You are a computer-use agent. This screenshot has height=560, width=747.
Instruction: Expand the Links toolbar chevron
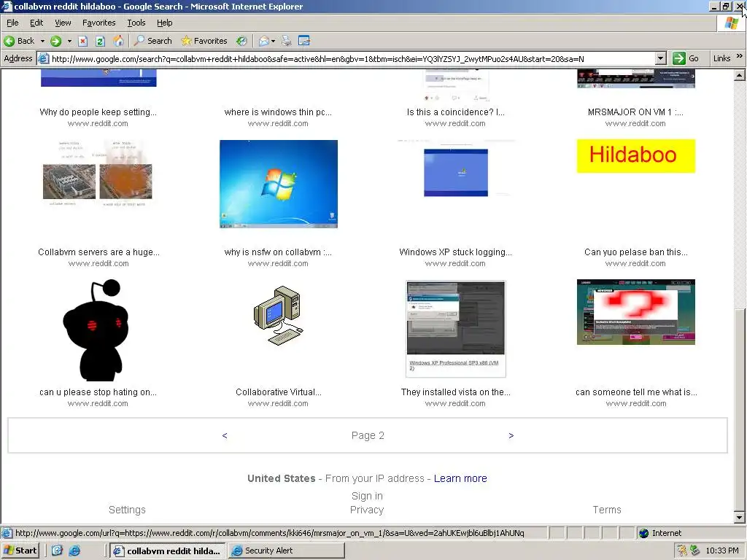pos(740,57)
